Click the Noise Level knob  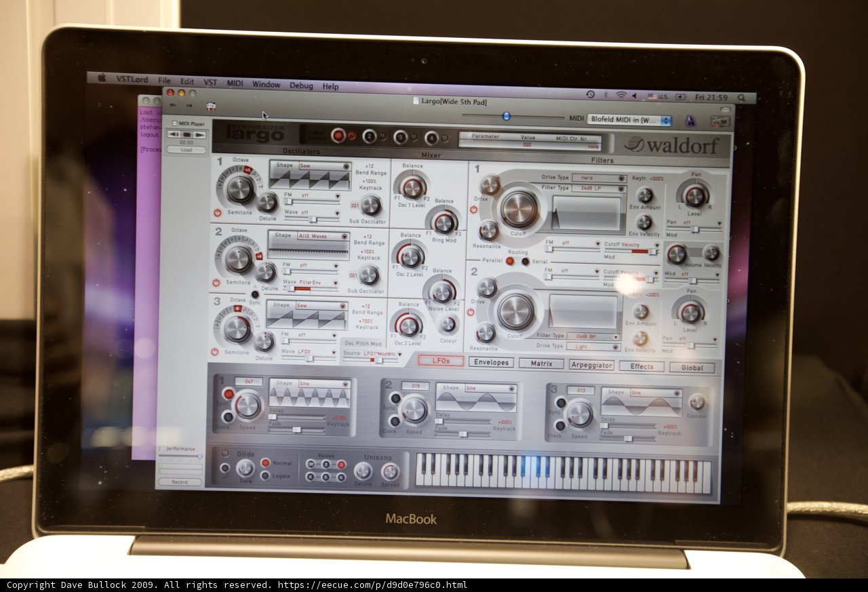[x=443, y=292]
